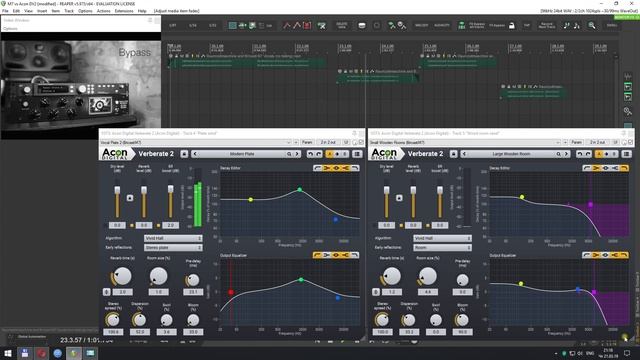This screenshot has width=640, height=360.
Task: Open the File menu
Action: click(x=5, y=11)
